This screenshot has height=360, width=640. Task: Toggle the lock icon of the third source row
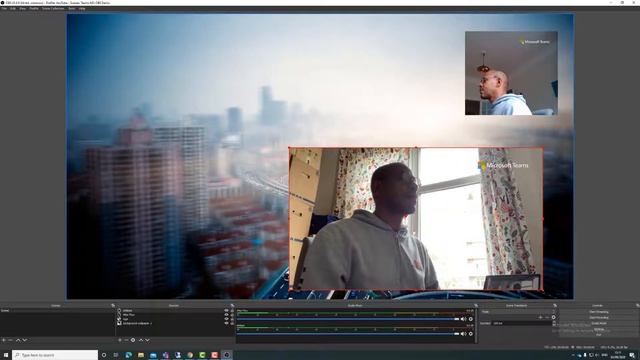point(232,319)
